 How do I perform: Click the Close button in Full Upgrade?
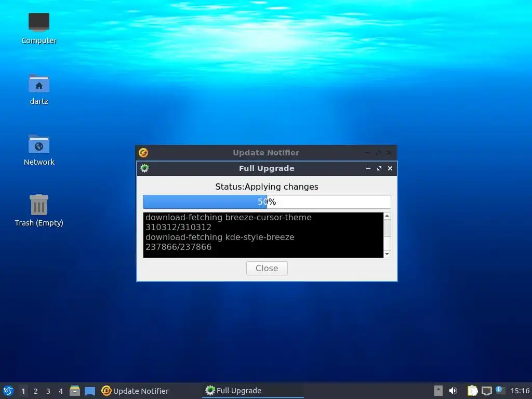click(267, 269)
